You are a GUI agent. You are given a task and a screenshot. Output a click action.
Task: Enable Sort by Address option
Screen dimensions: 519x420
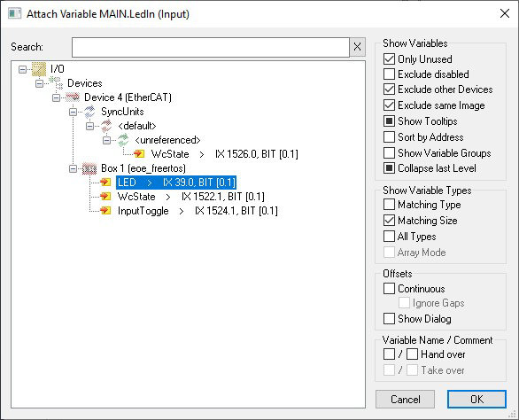tap(390, 136)
